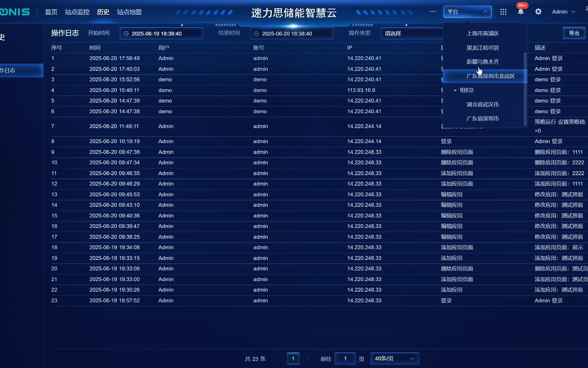Viewport: 588px width, 368px height.
Task: Click the clock icon in end time field
Action: [257, 33]
